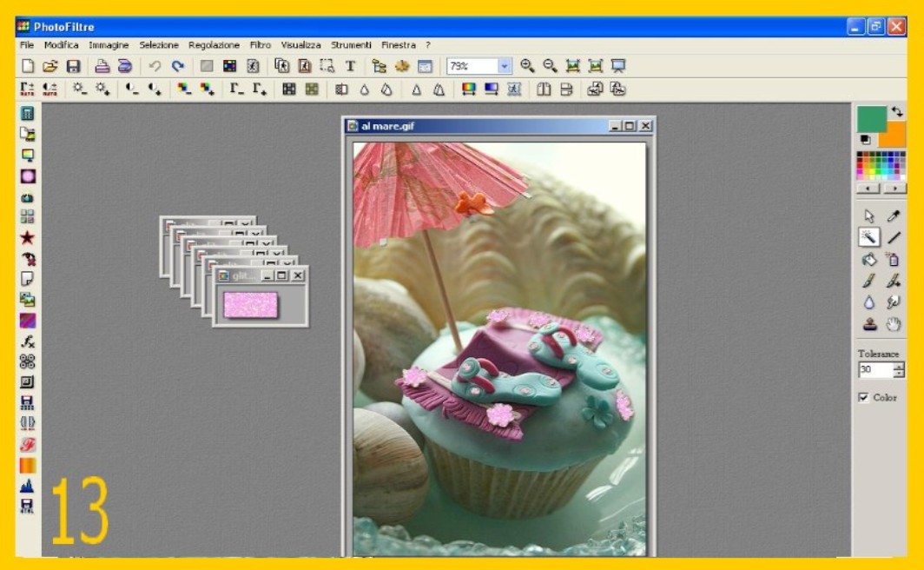Expand the zoom percentage dropdown

pos(505,66)
